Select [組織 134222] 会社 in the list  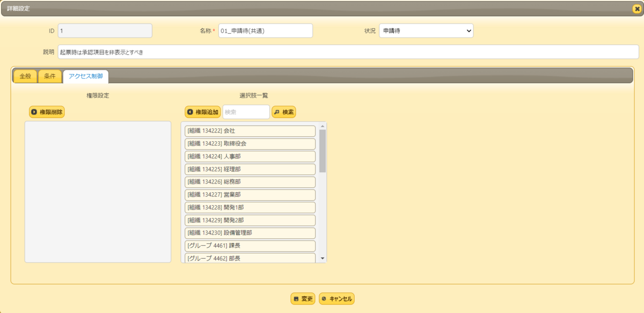click(250, 131)
